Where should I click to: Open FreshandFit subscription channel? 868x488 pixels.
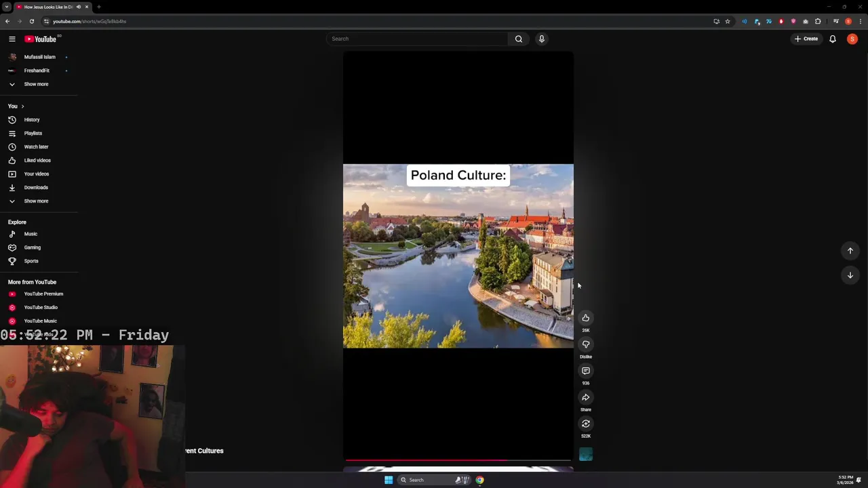(39, 70)
